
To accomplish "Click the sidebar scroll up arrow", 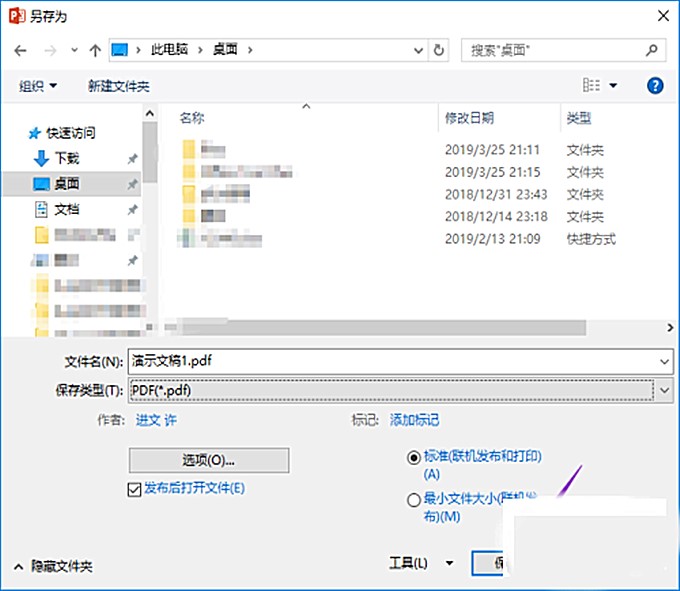I will coord(150,114).
